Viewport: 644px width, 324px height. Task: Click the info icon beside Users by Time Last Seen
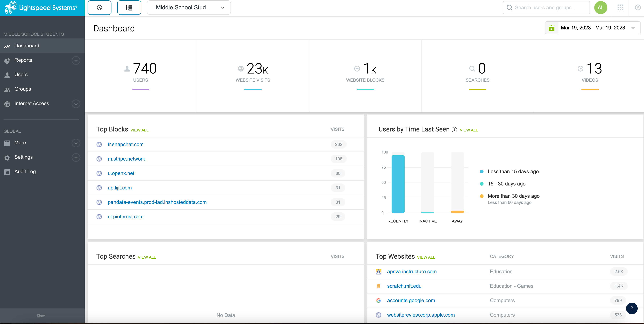click(454, 130)
